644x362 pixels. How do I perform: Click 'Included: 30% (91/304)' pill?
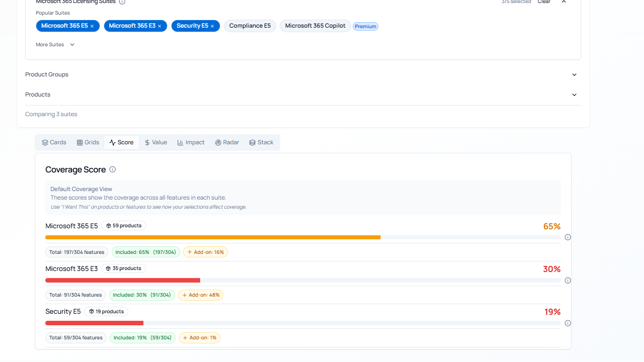tap(142, 295)
